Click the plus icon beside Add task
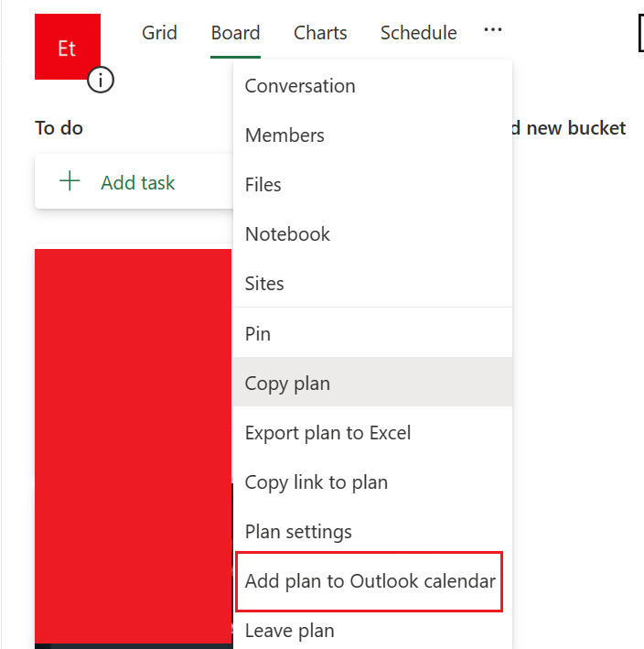This screenshot has width=644, height=649. (70, 181)
